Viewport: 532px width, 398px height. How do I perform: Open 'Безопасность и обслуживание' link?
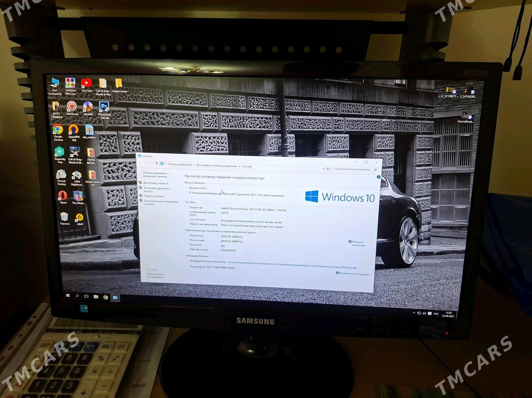coord(155,275)
